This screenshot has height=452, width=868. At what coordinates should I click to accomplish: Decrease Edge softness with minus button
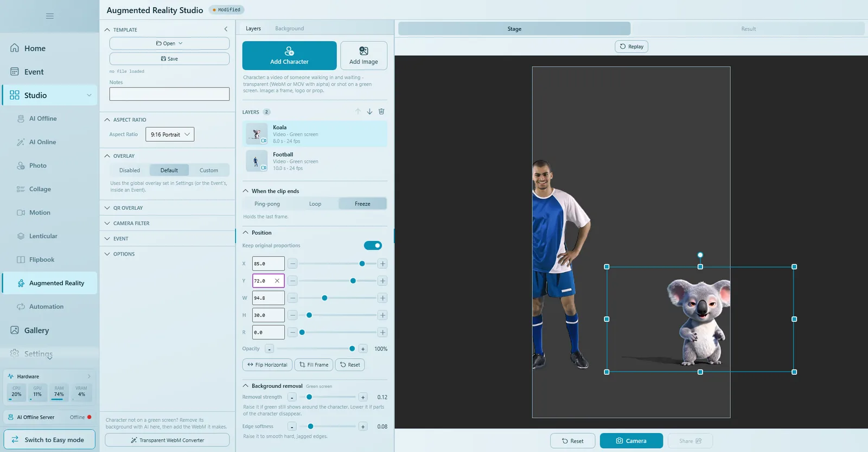pyautogui.click(x=292, y=426)
